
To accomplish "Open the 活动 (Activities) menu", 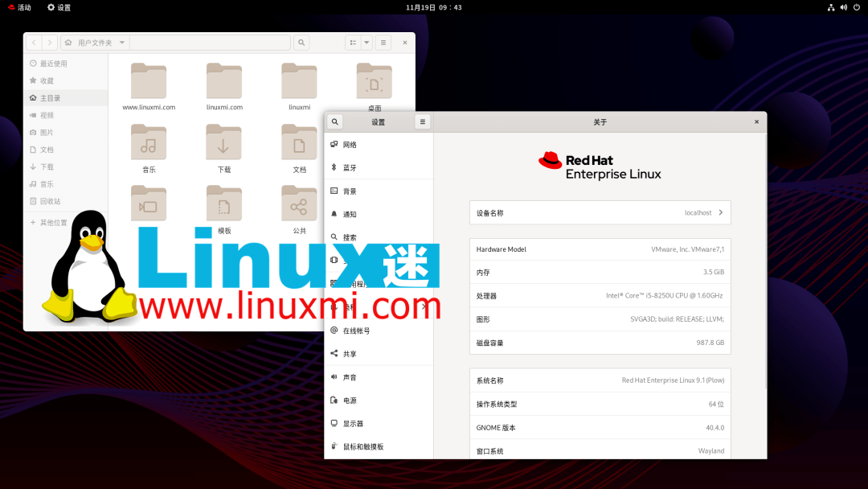I will (18, 7).
